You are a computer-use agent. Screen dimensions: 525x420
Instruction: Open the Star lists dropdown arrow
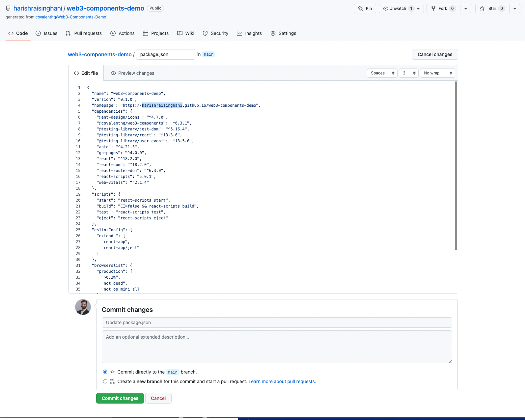coord(514,9)
